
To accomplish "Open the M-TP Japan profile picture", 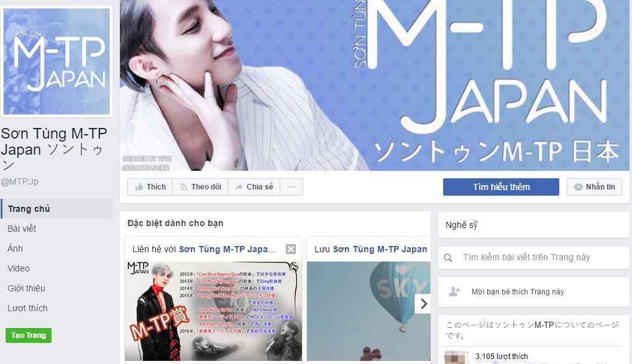I will point(57,61).
